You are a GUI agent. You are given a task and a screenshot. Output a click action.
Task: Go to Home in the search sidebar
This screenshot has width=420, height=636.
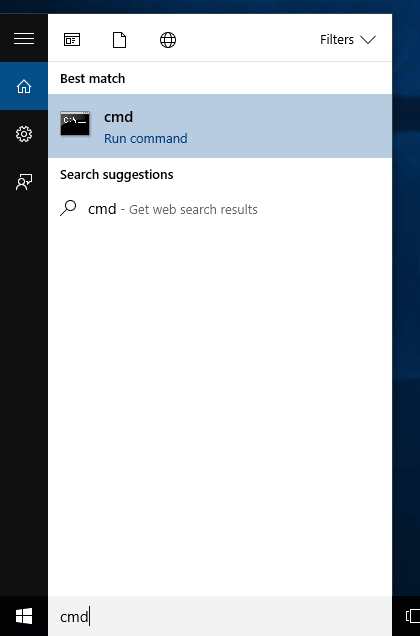point(24,86)
